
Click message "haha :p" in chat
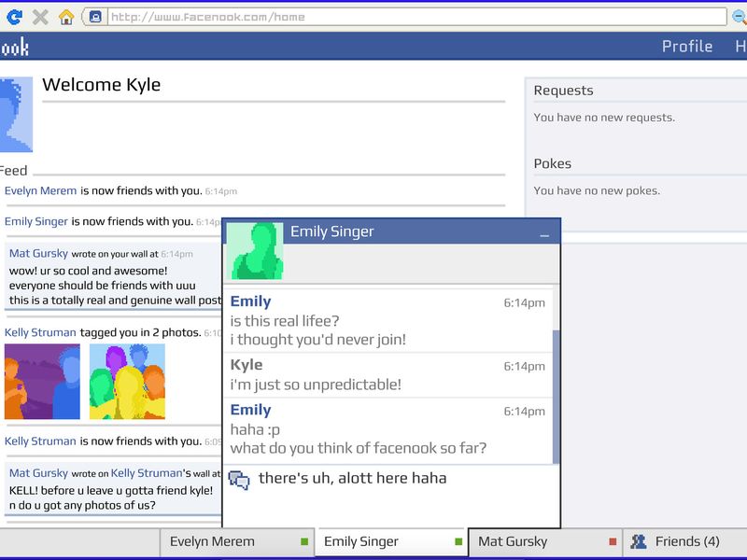click(255, 429)
